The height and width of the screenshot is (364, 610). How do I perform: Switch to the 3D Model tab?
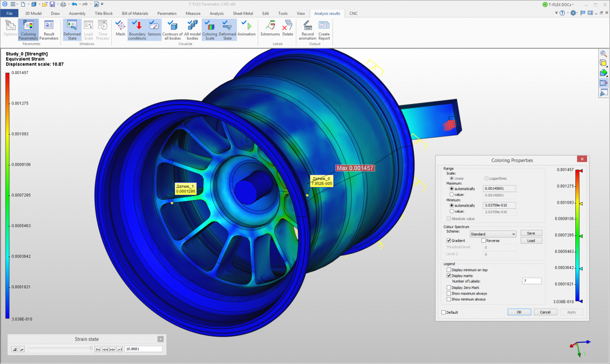point(34,13)
